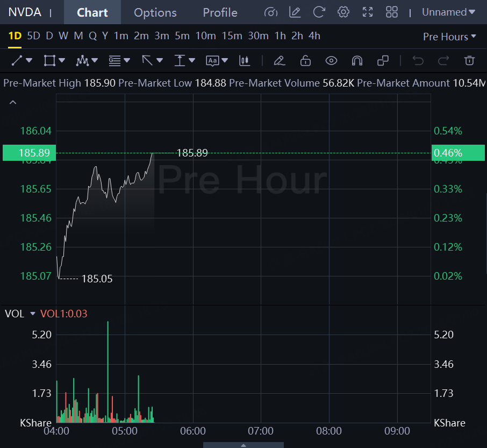Click the VOL1:0.03 indicator value

pyautogui.click(x=63, y=314)
